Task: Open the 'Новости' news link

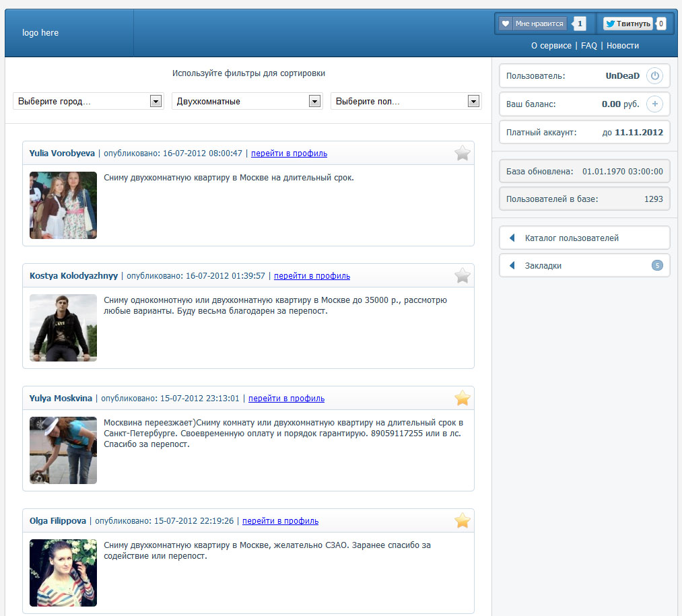Action: click(x=622, y=46)
